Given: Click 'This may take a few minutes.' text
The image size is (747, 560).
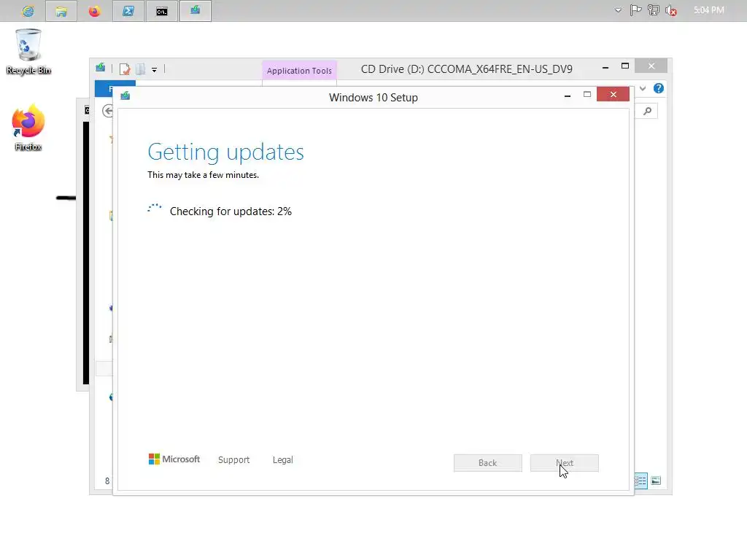Looking at the screenshot, I should point(203,175).
